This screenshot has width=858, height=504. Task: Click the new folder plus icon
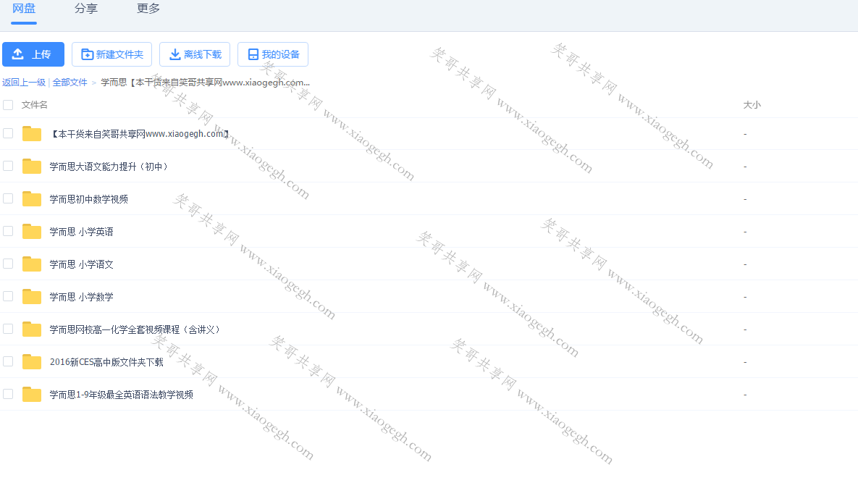click(87, 54)
